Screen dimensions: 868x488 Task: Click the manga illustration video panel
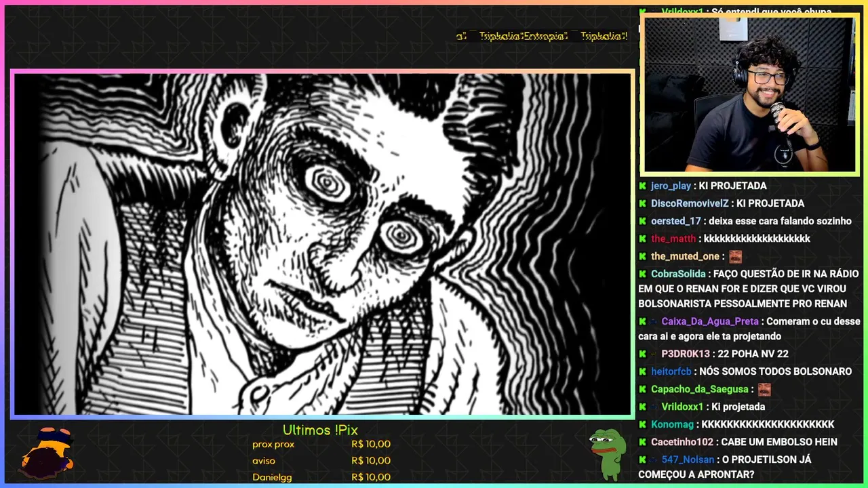pos(323,243)
